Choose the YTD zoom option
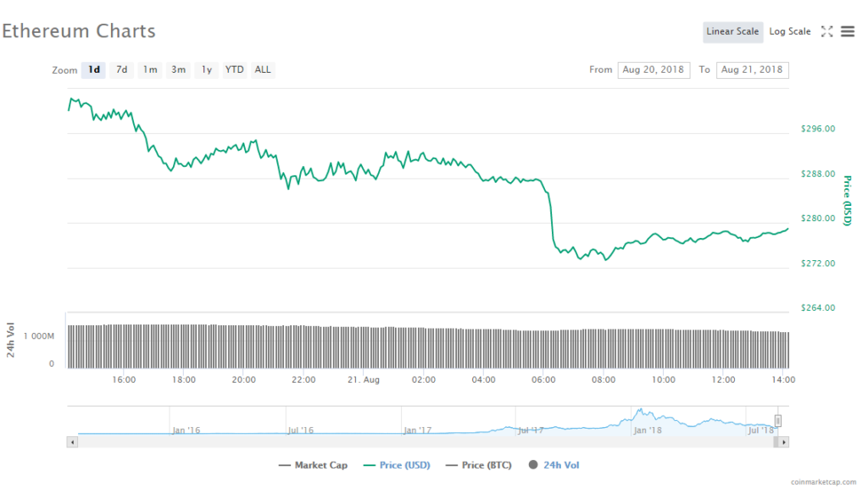 click(x=234, y=69)
